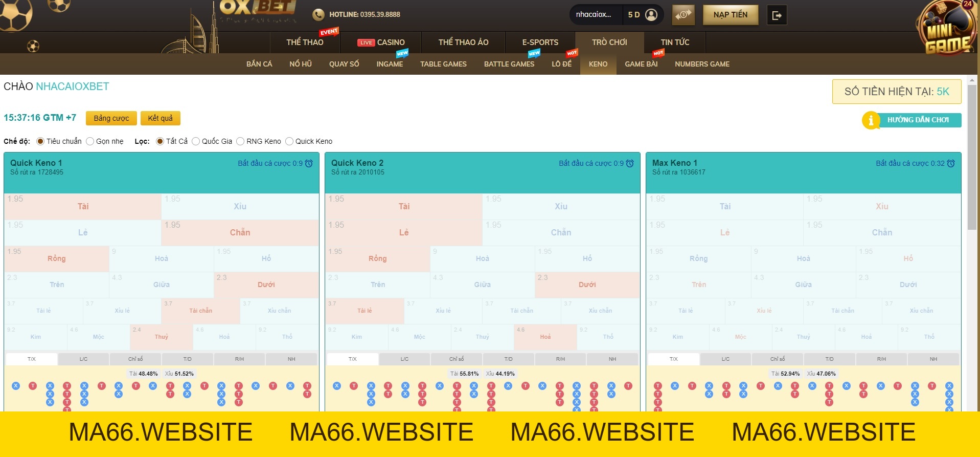Click the scrollbar up arrow
980x457 pixels.
972,80
